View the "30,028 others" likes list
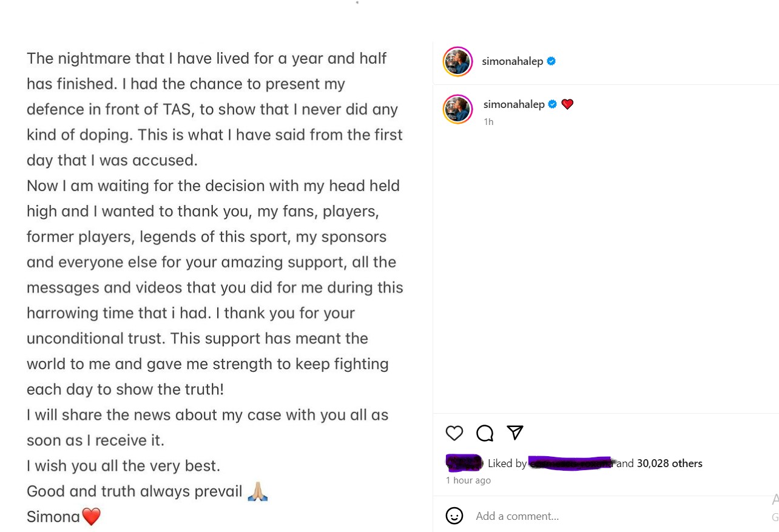The width and height of the screenshot is (779, 532). [669, 463]
